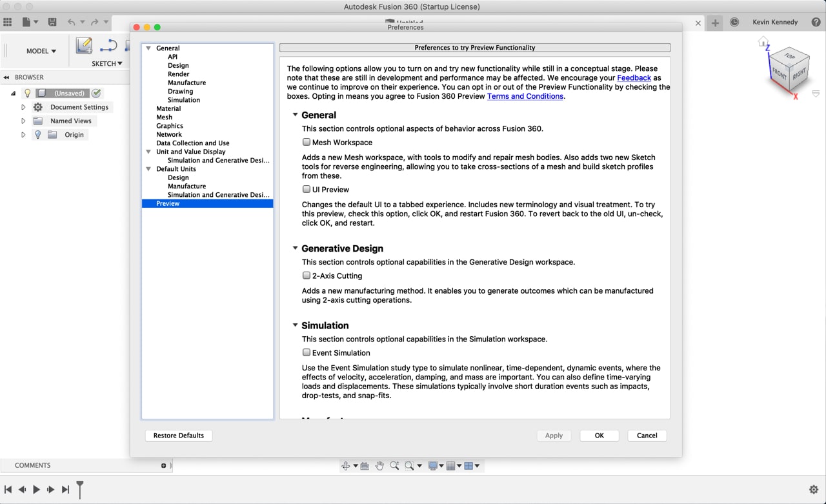This screenshot has height=504, width=826.
Task: Open the job status clock icon
Action: [x=734, y=22]
